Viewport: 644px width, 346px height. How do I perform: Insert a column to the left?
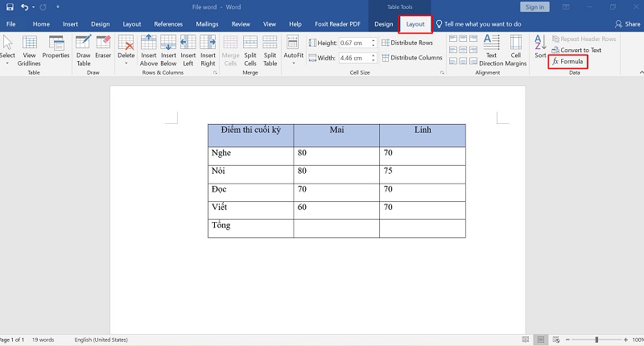click(188, 50)
